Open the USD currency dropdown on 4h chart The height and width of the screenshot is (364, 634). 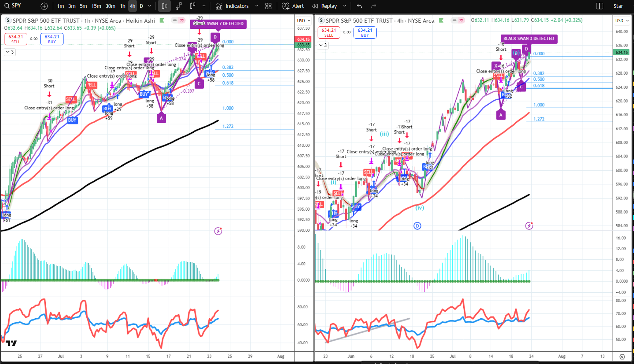click(622, 21)
